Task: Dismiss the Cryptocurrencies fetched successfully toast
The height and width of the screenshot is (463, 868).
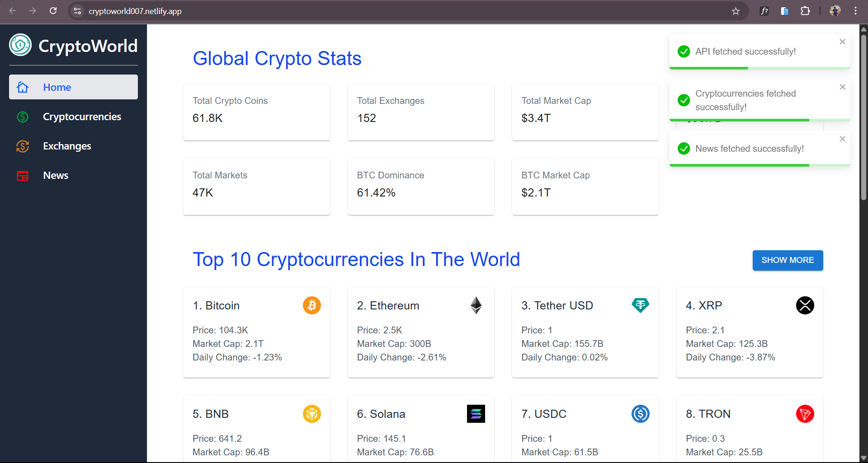Action: [842, 87]
